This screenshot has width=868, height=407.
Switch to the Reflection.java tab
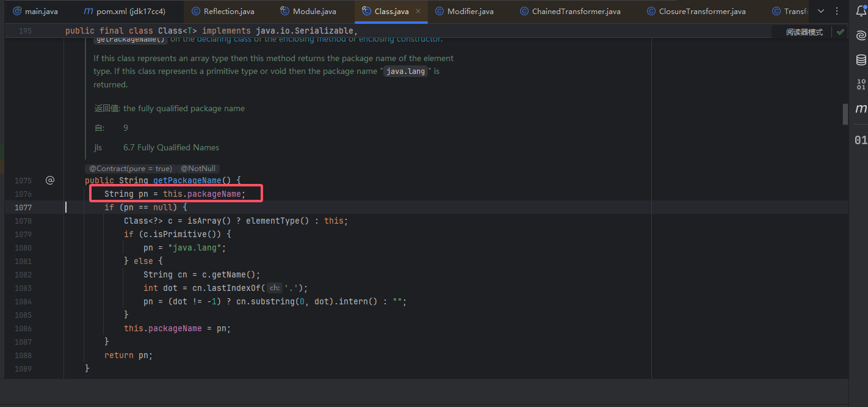[223, 11]
